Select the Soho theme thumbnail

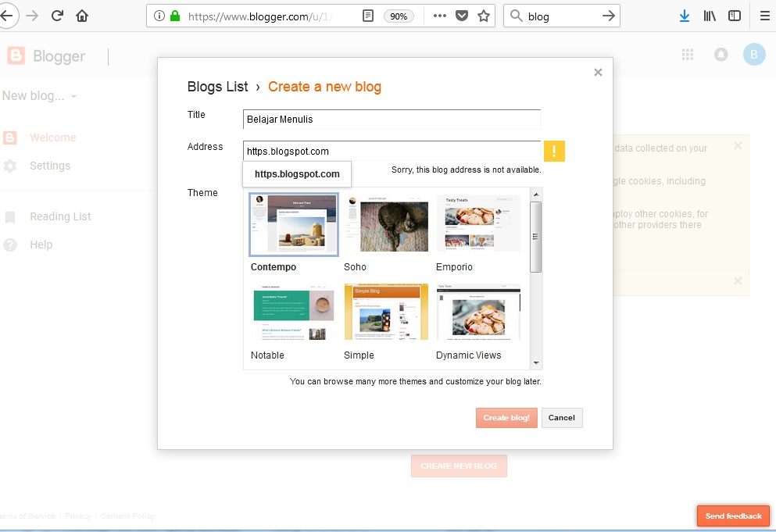387,223
